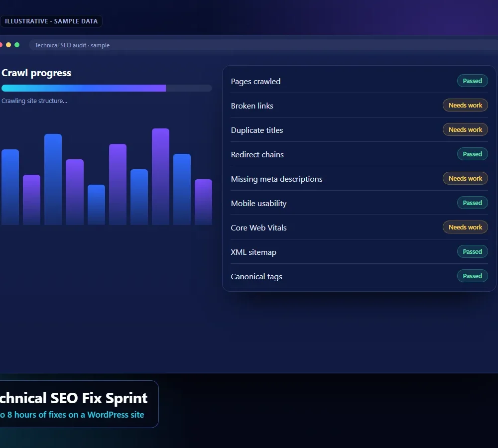Click the 'SEO Fix Sprint' card title
498x448 pixels.
click(x=99, y=398)
